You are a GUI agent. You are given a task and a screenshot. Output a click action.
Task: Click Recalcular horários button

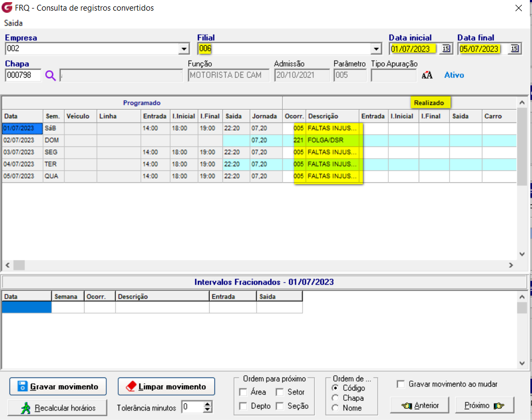pyautogui.click(x=57, y=408)
